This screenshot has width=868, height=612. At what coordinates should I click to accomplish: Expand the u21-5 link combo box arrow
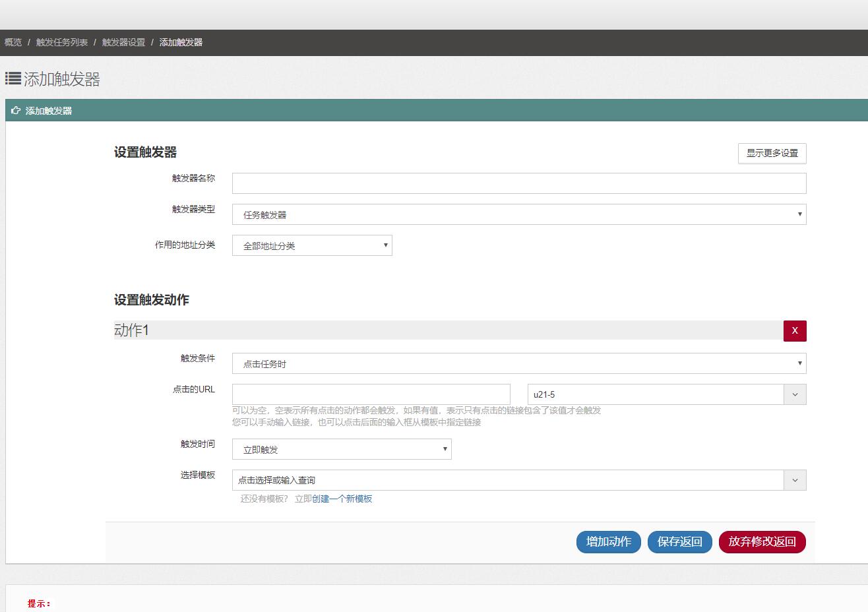coord(795,394)
